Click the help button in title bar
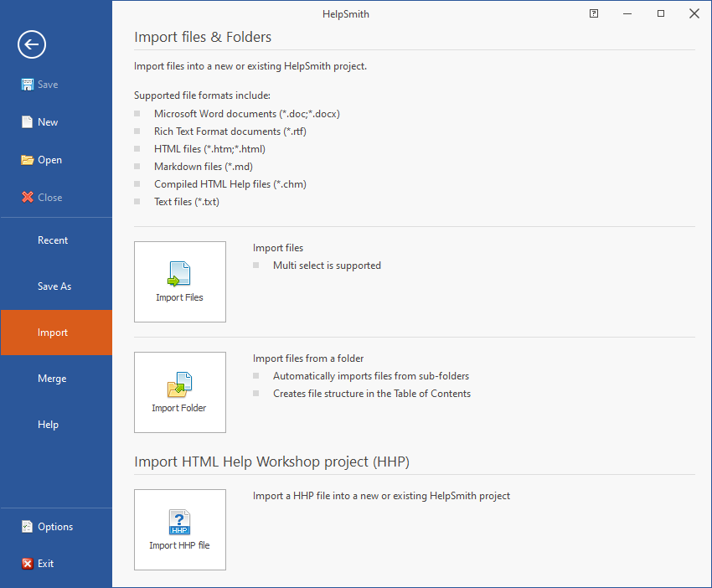This screenshot has width=712, height=588. [x=594, y=13]
